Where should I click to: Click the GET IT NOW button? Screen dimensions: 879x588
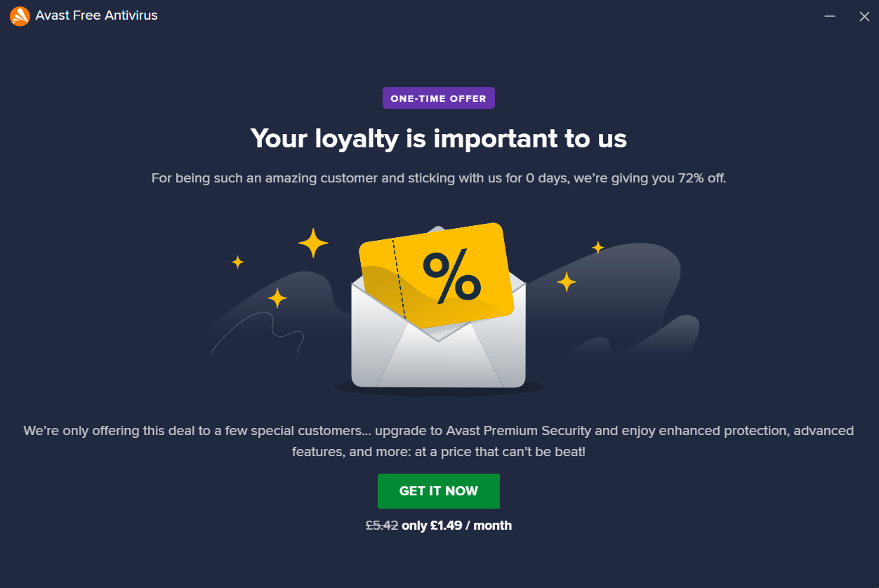pyautogui.click(x=439, y=491)
